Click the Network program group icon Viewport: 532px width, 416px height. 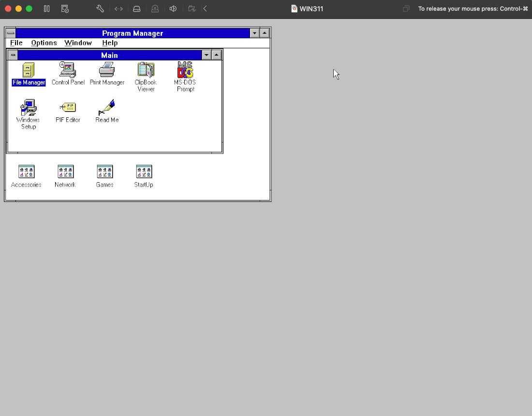point(65,172)
